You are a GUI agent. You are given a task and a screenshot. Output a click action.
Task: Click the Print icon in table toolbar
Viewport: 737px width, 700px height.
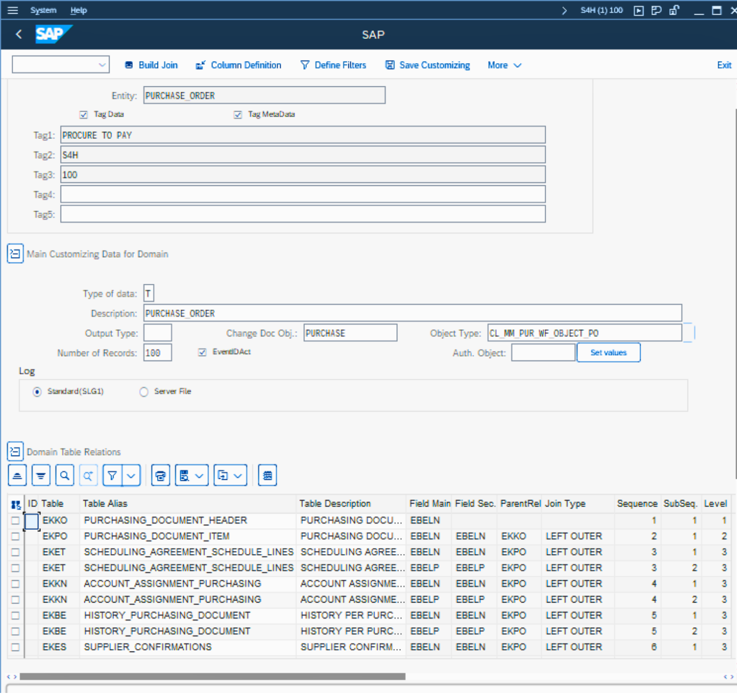click(x=161, y=476)
